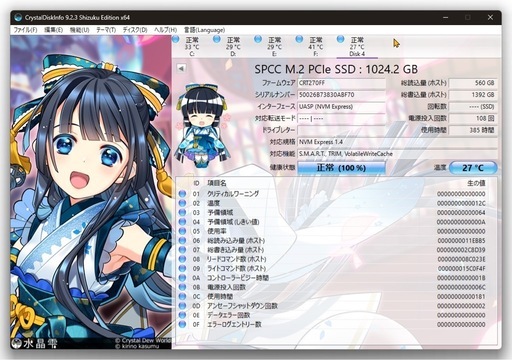The image size is (512, 360).
Task: Click the serial number field
Action: point(341,95)
